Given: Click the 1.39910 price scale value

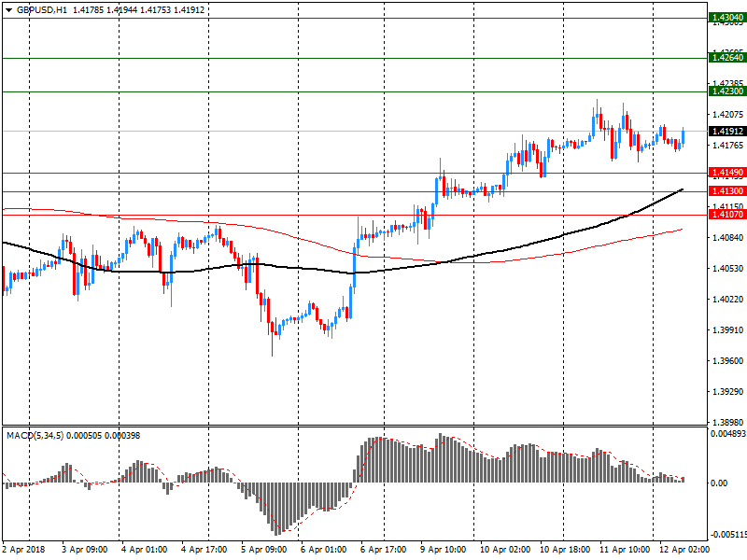Looking at the screenshot, I should point(727,330).
